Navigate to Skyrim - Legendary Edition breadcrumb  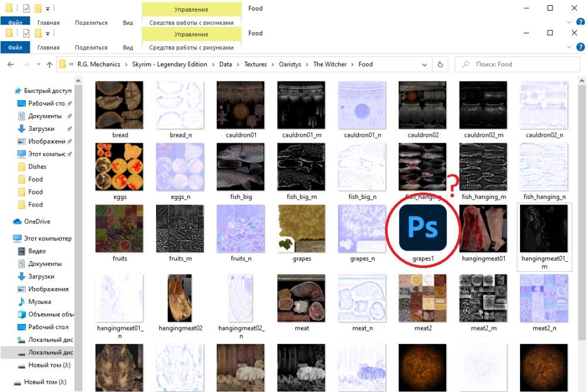point(170,65)
